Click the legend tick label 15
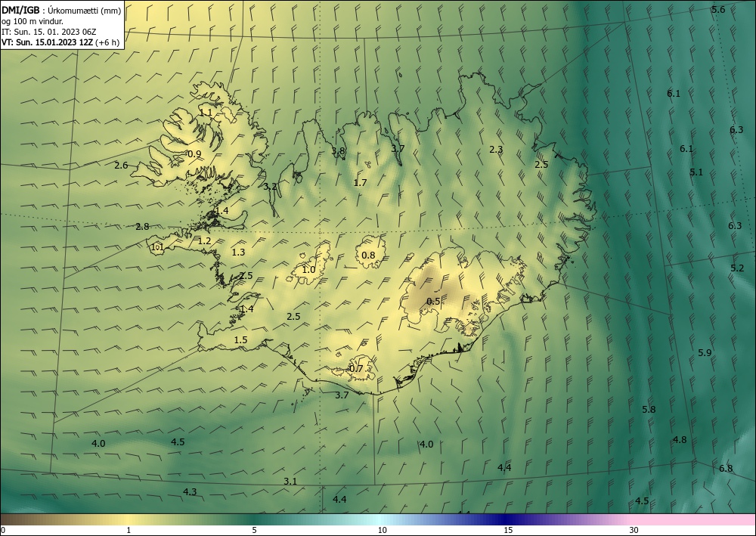This screenshot has height=536, width=756. [x=508, y=531]
